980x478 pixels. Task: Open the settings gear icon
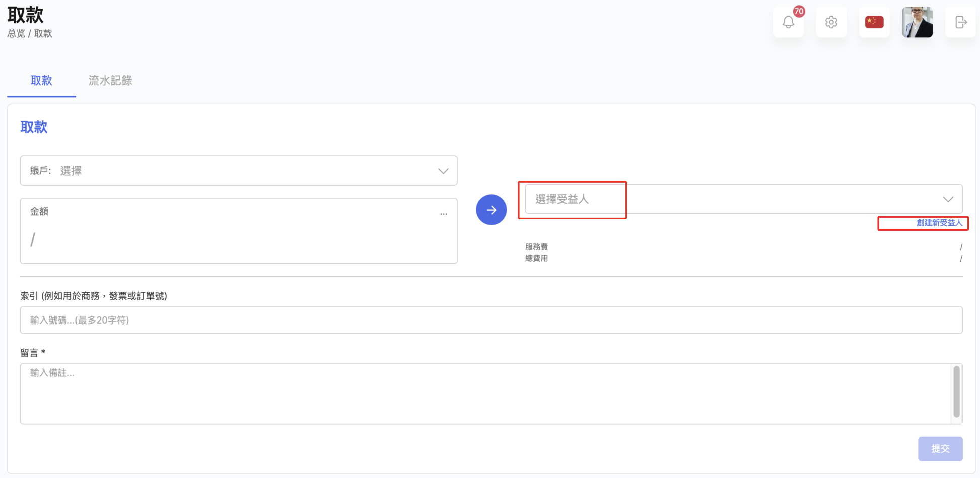831,22
